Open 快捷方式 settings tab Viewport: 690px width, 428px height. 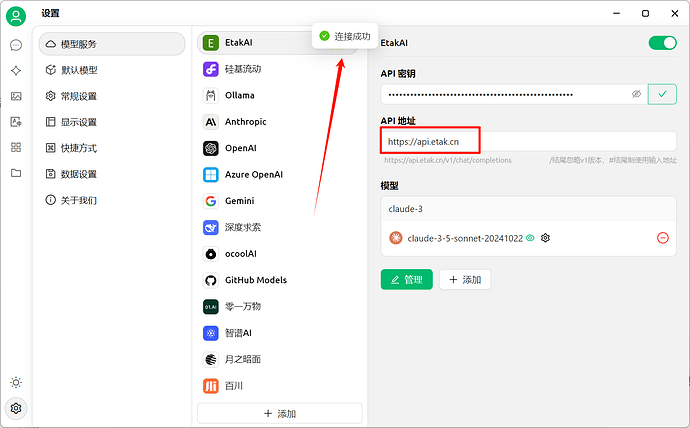click(112, 148)
